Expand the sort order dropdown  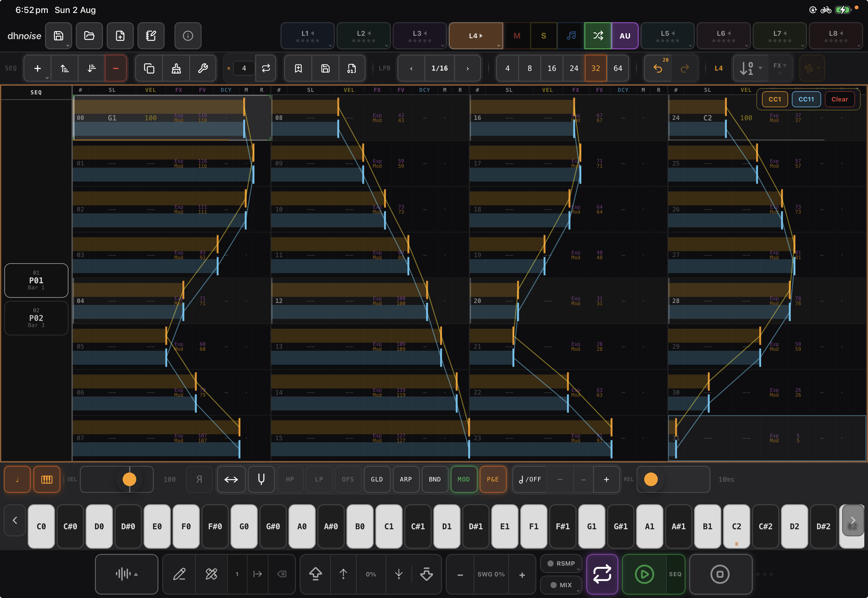pos(751,68)
